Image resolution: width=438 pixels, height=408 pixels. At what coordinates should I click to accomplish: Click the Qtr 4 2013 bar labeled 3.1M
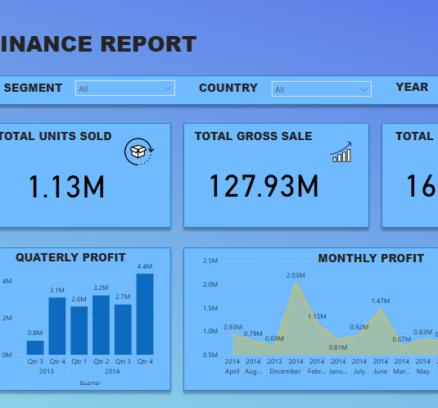(x=57, y=326)
